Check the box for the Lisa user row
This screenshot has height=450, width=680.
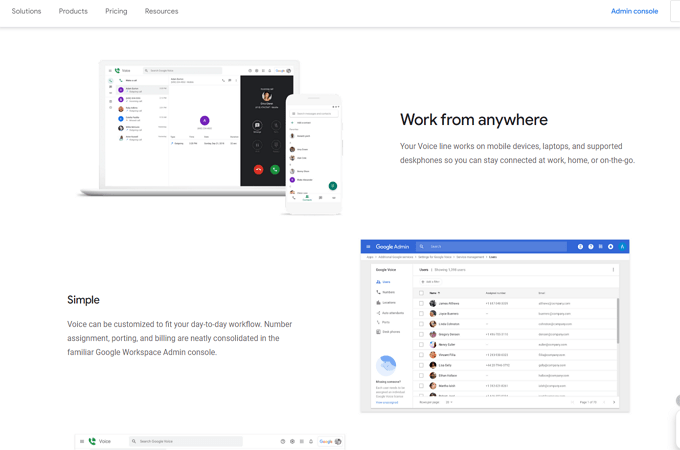pyautogui.click(x=421, y=365)
